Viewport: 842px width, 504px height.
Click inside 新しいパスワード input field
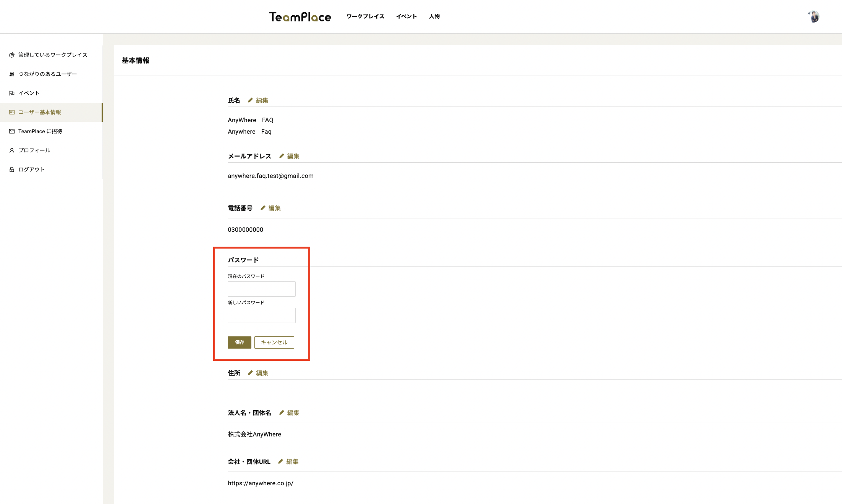[x=261, y=315]
